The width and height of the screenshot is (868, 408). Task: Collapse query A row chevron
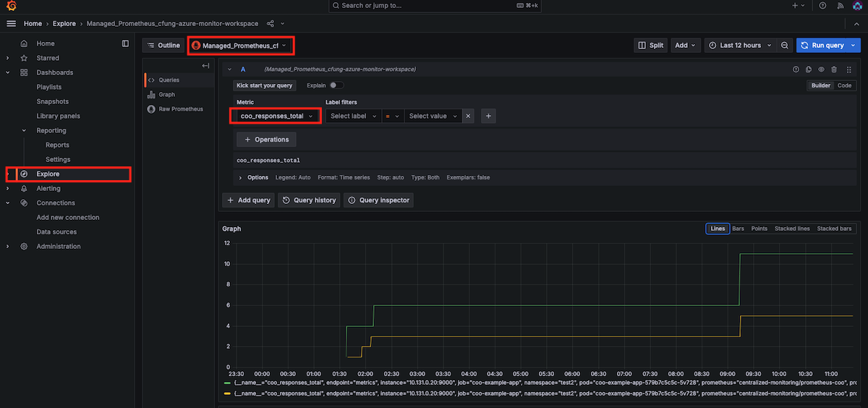[229, 69]
